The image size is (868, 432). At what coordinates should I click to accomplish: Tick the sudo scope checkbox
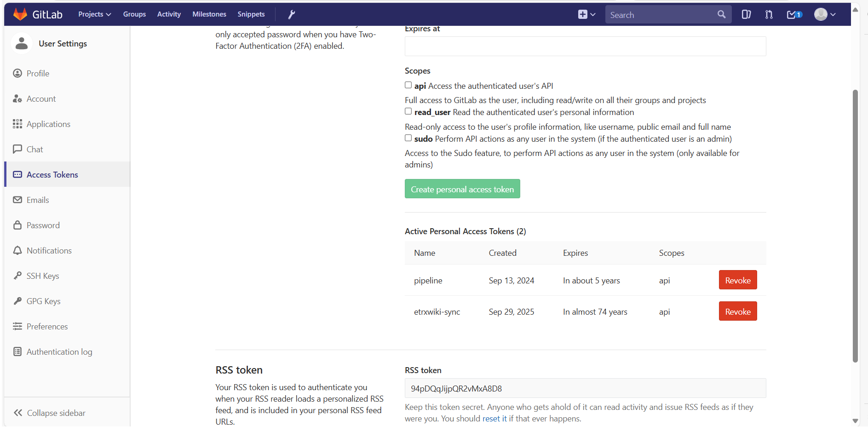click(x=408, y=138)
